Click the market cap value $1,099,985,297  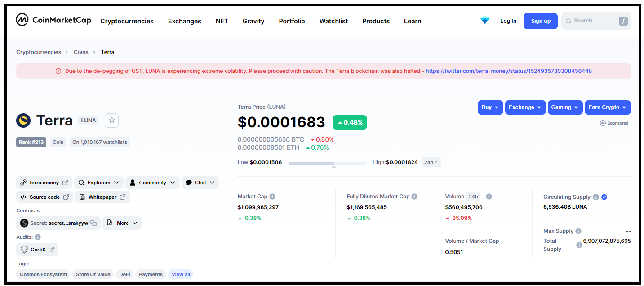258,207
